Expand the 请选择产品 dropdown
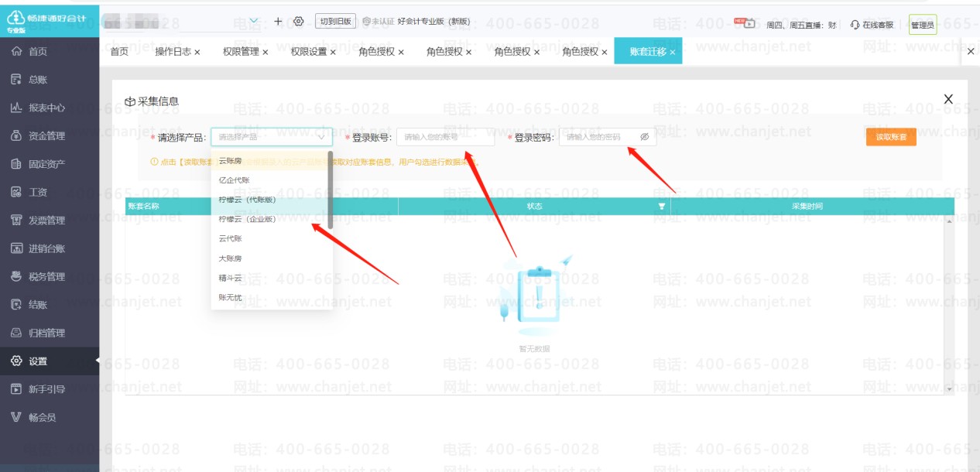 point(271,137)
